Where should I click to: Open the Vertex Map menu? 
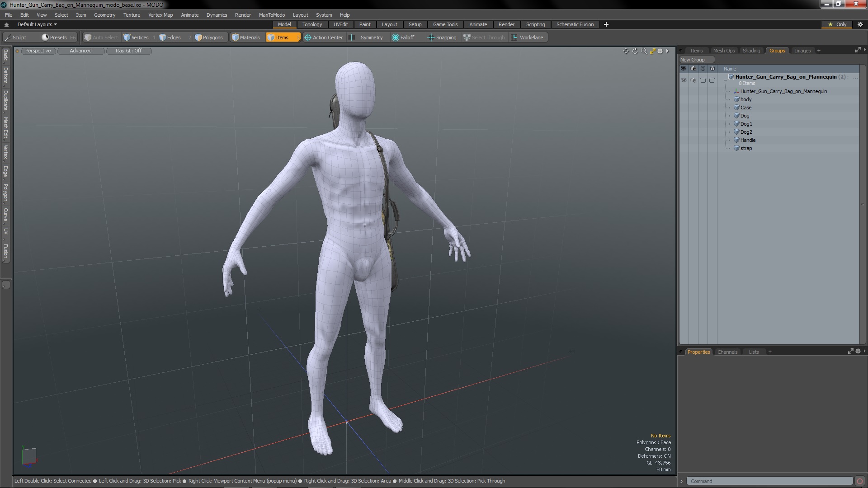[x=160, y=15]
